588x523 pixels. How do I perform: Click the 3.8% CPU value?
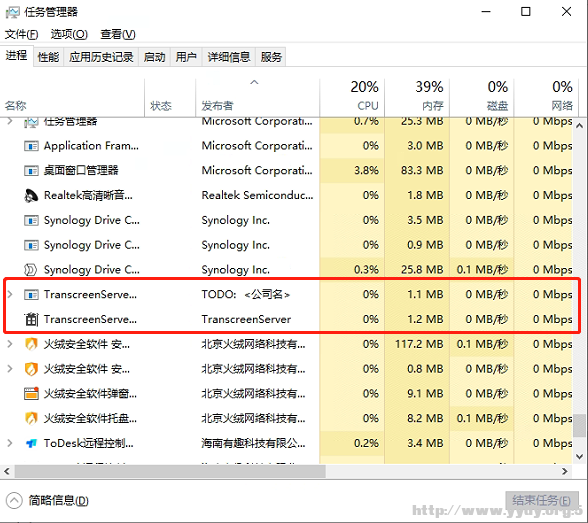366,171
